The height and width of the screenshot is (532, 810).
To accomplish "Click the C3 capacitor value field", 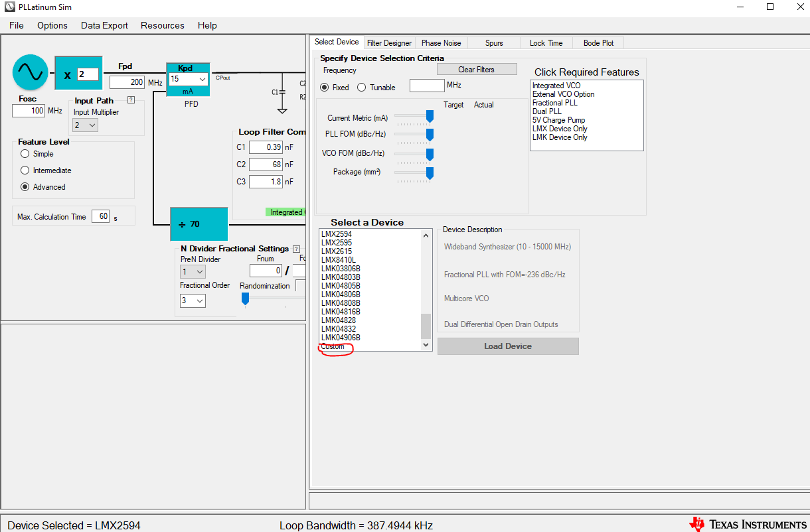I will coord(266,182).
